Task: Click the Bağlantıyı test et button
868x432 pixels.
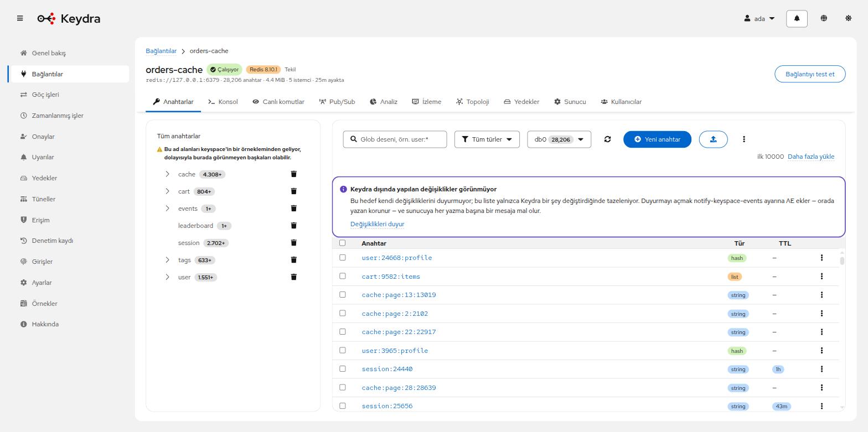Action: 810,74
